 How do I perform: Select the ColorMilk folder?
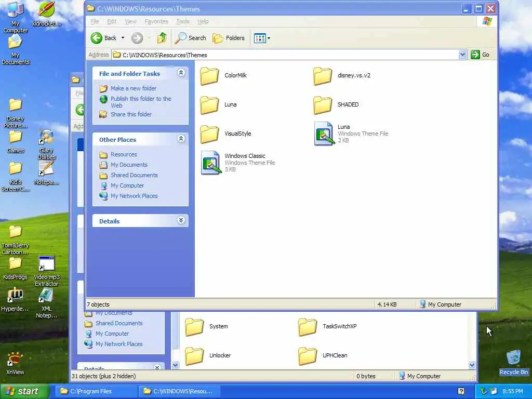click(x=223, y=75)
